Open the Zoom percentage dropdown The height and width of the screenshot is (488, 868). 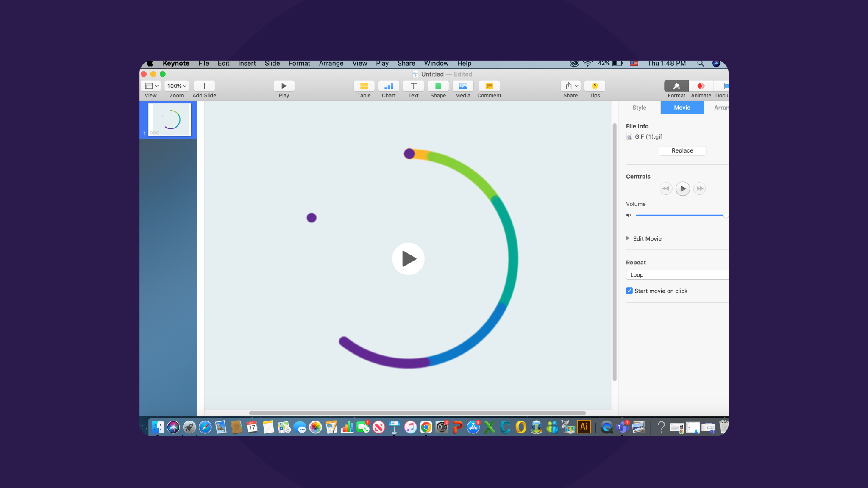coord(176,86)
